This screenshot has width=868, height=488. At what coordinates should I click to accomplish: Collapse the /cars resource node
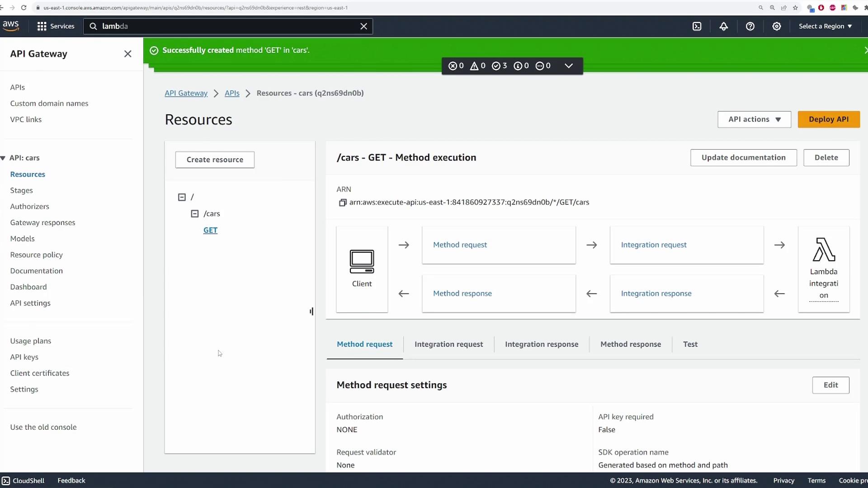click(195, 214)
